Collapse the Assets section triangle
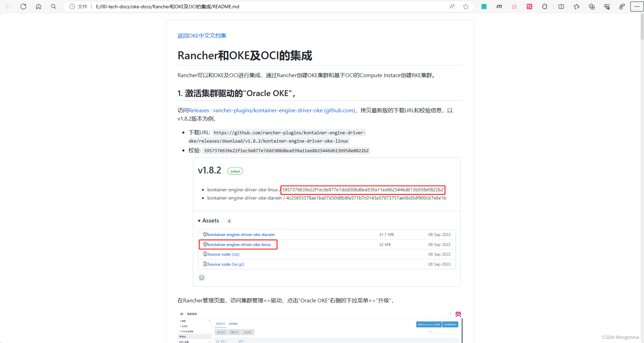The height and width of the screenshot is (343, 644). pos(199,221)
